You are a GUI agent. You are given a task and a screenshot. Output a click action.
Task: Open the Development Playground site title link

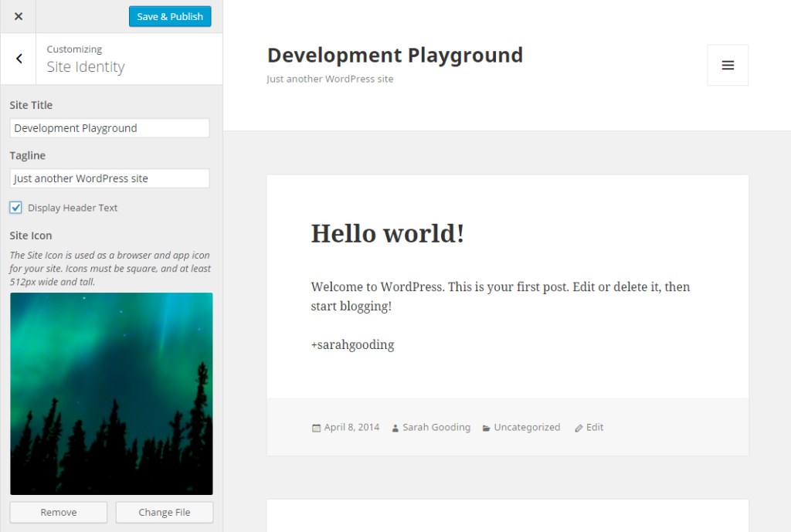pyautogui.click(x=395, y=56)
